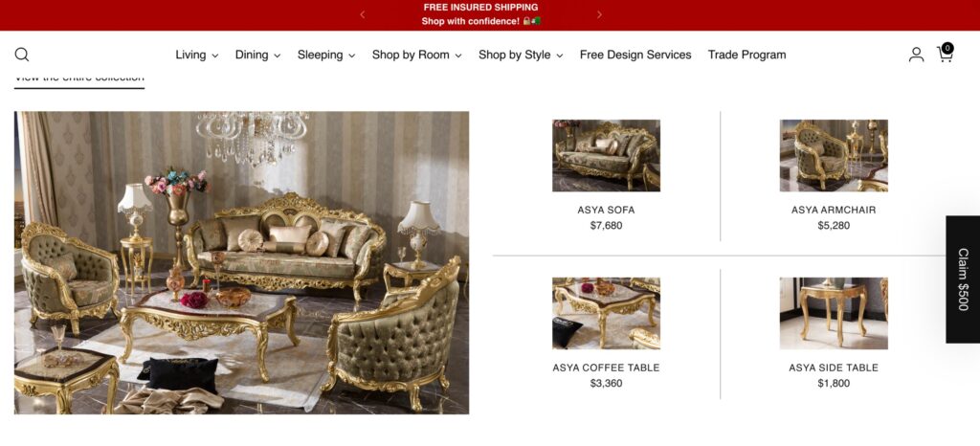The height and width of the screenshot is (446, 980).
Task: Expand the Dining dropdown menu
Action: [x=257, y=55]
